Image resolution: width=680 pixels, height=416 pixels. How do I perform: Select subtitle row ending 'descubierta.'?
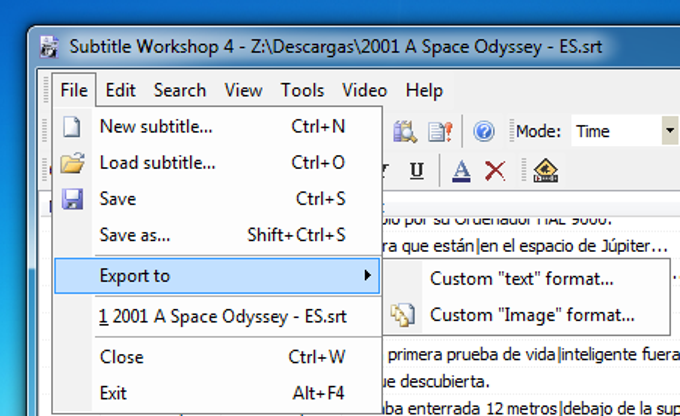coord(532,382)
